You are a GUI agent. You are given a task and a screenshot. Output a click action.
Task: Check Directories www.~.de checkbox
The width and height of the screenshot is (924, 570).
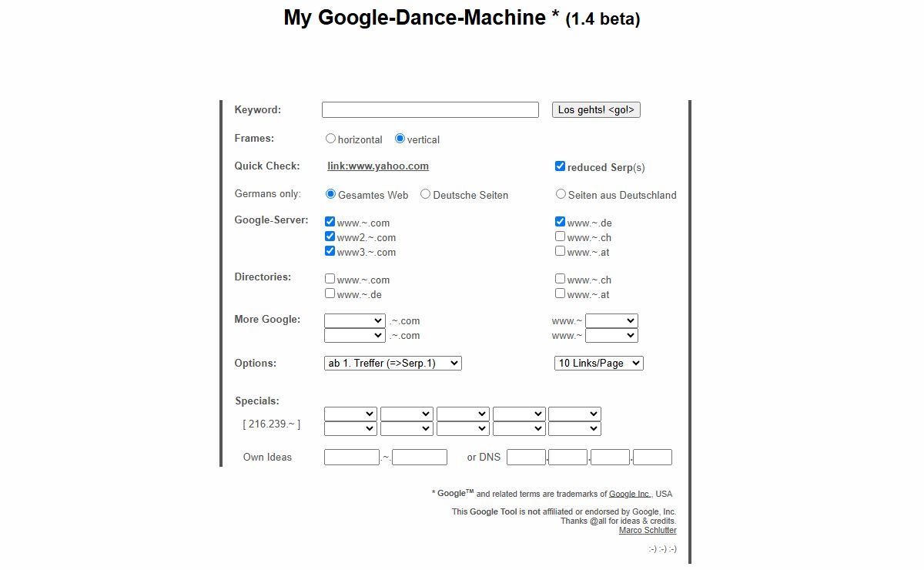tap(330, 293)
